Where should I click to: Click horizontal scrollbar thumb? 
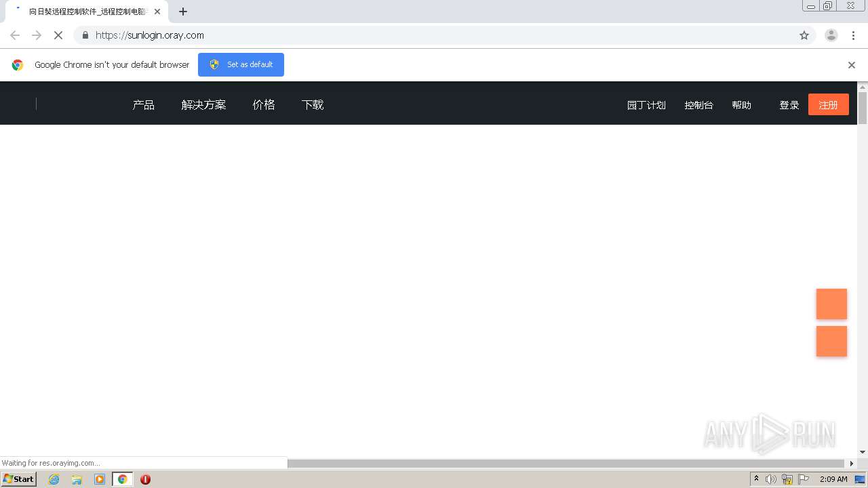point(567,464)
